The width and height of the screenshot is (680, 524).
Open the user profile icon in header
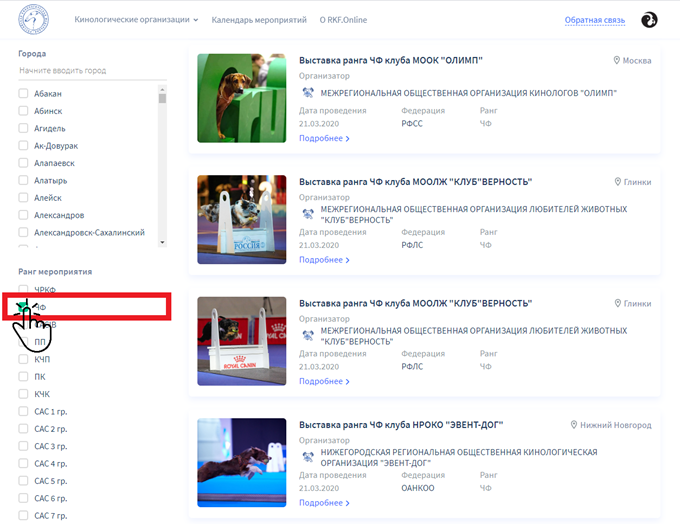coord(648,19)
